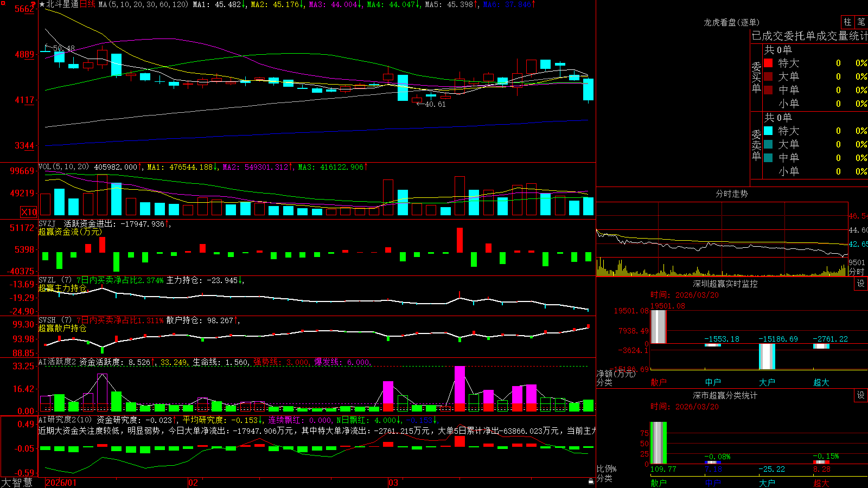Change the 日线 period label
Viewport: 868px width, 488px height.
(87, 4)
